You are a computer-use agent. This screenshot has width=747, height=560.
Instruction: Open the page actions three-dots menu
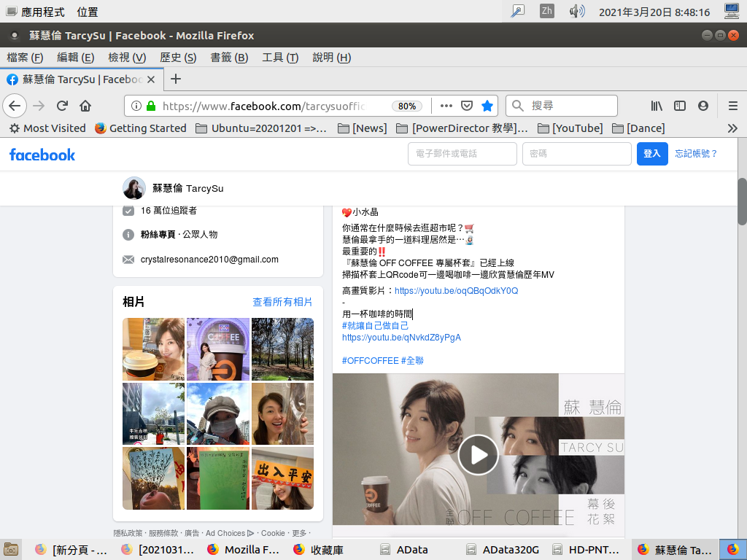446,106
